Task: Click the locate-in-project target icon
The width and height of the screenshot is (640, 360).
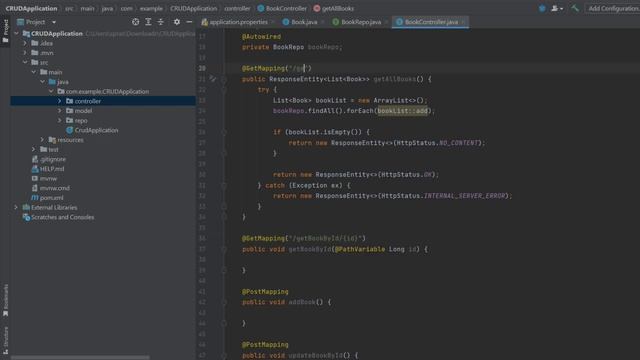Action: point(136,22)
